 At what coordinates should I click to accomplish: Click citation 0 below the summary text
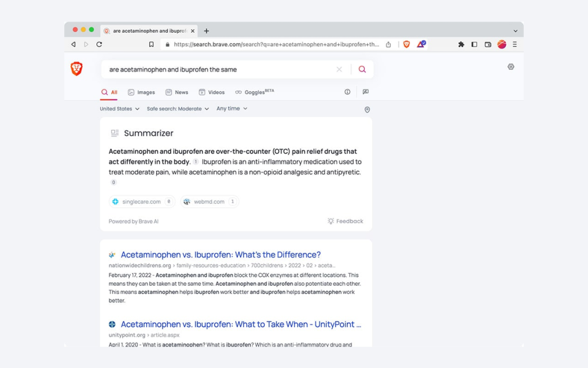113,183
